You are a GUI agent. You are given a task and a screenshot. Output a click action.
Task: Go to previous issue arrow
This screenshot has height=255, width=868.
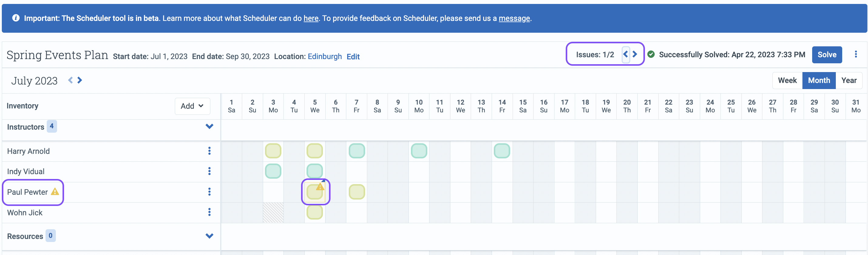[x=626, y=54]
